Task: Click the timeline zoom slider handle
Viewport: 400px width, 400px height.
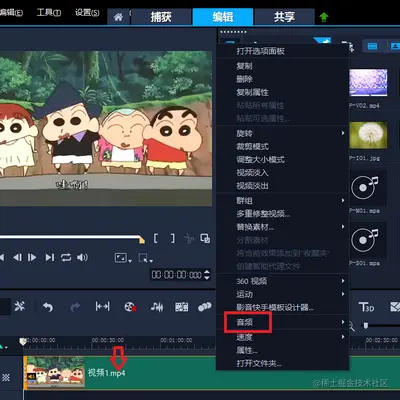Action: pyautogui.click(x=366, y=325)
